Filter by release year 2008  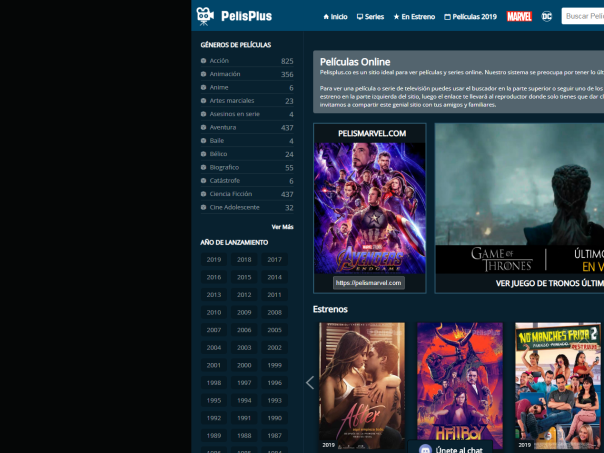coord(274,312)
